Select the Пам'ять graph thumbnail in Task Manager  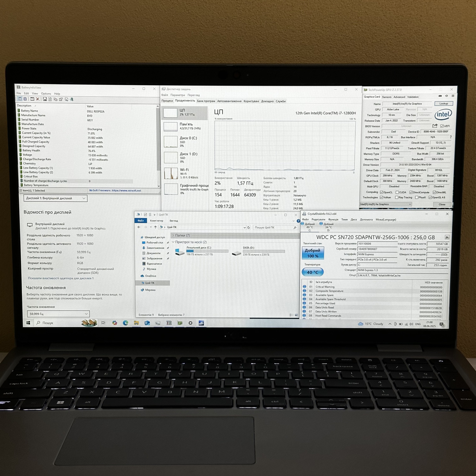170,127
